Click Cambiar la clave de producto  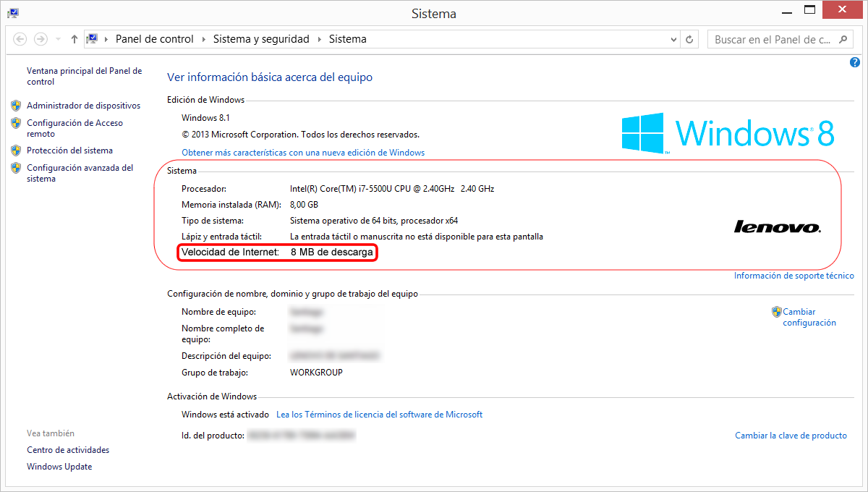[791, 436]
